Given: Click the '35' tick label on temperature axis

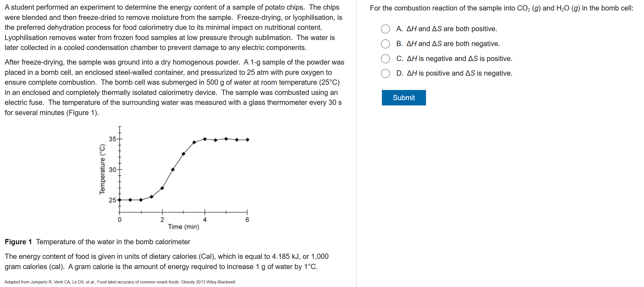Looking at the screenshot, I should coord(112,139).
